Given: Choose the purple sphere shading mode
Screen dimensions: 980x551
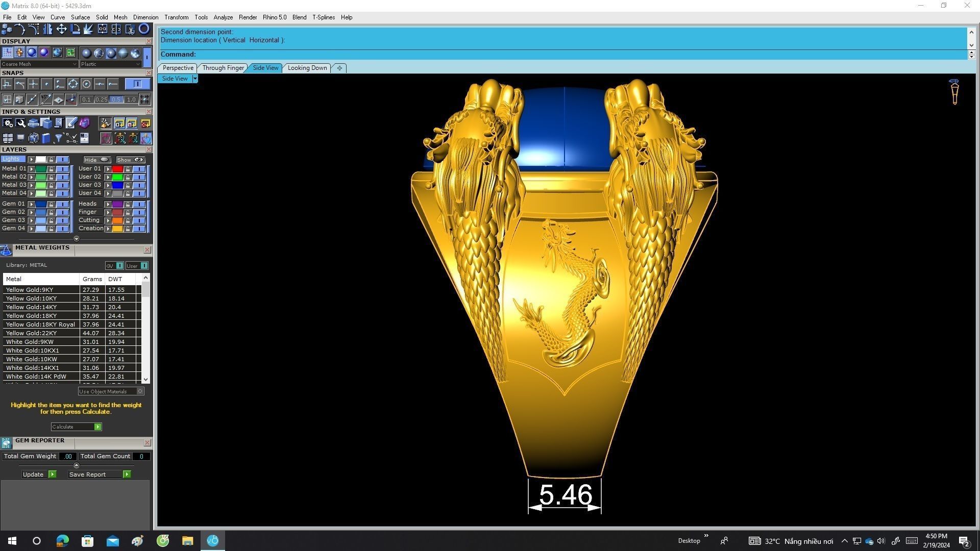Looking at the screenshot, I should click(44, 53).
